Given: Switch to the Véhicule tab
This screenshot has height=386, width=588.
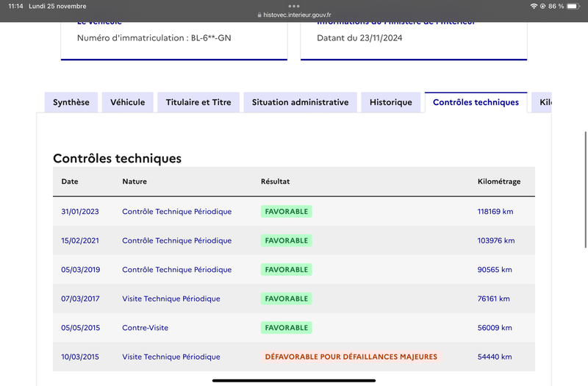Looking at the screenshot, I should point(127,102).
